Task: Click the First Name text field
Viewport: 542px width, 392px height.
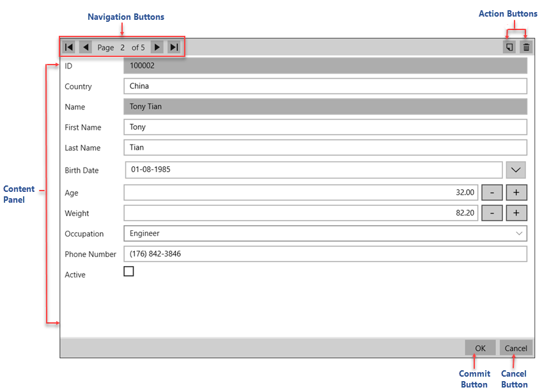Action: click(x=325, y=127)
